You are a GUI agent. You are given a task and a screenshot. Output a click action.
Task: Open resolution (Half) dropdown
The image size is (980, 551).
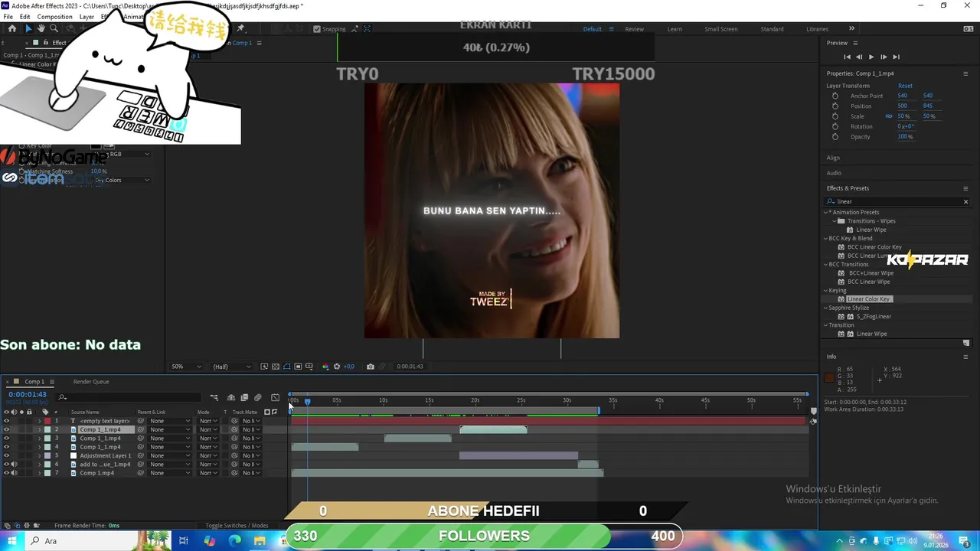coord(232,367)
